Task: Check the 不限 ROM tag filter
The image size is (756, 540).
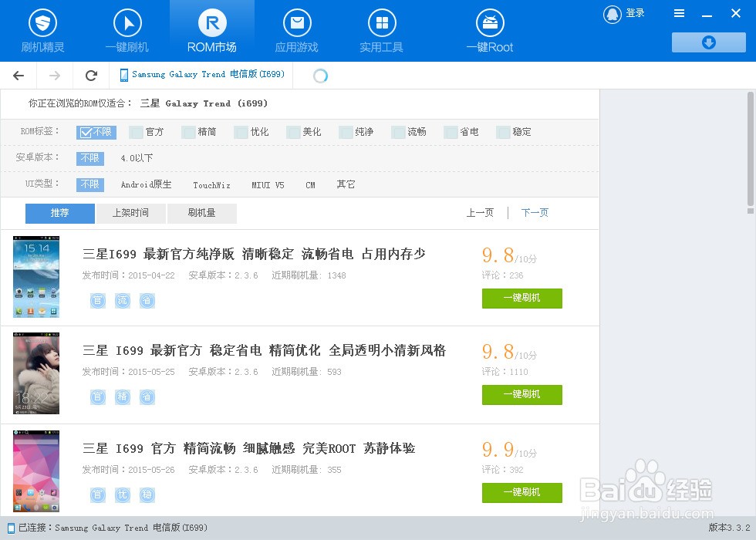Action: pyautogui.click(x=96, y=132)
